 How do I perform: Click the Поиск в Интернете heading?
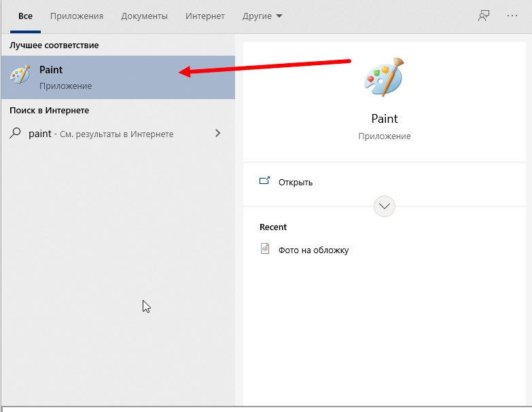49,110
